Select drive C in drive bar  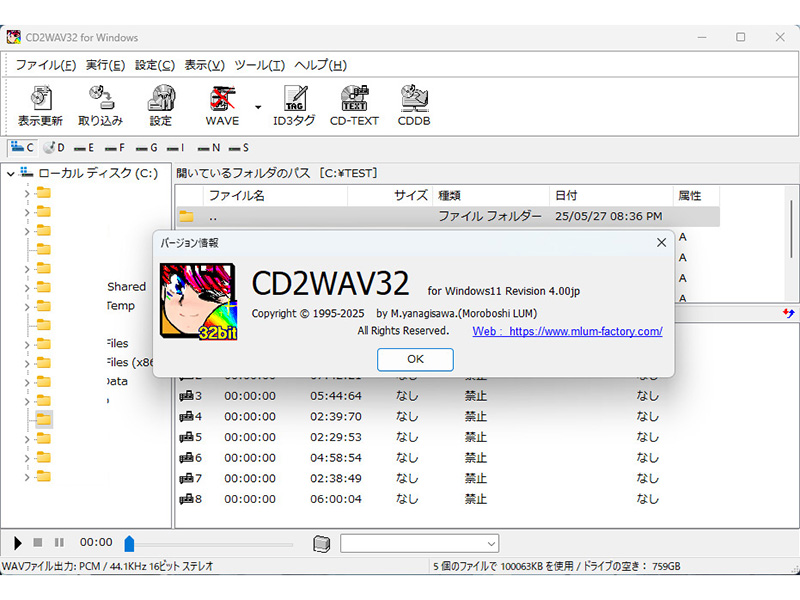pos(22,148)
